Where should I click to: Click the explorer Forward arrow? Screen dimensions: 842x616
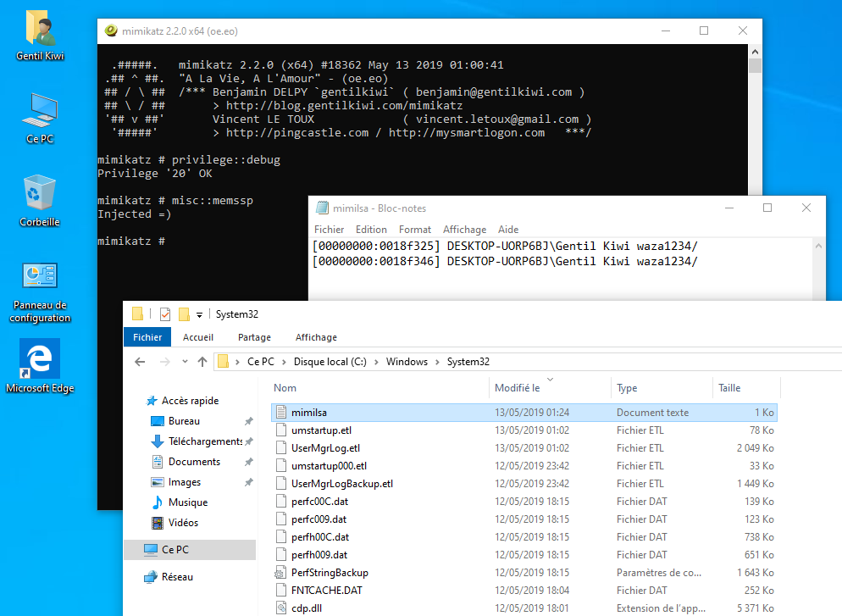[165, 362]
